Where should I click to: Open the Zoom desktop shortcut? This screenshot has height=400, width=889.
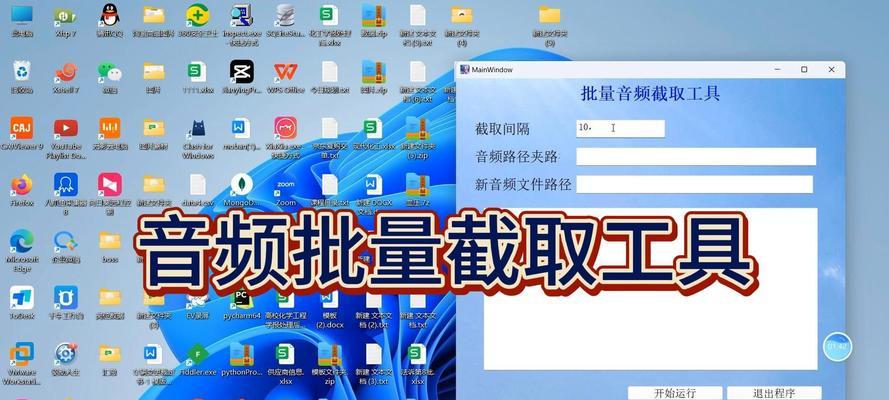click(286, 185)
